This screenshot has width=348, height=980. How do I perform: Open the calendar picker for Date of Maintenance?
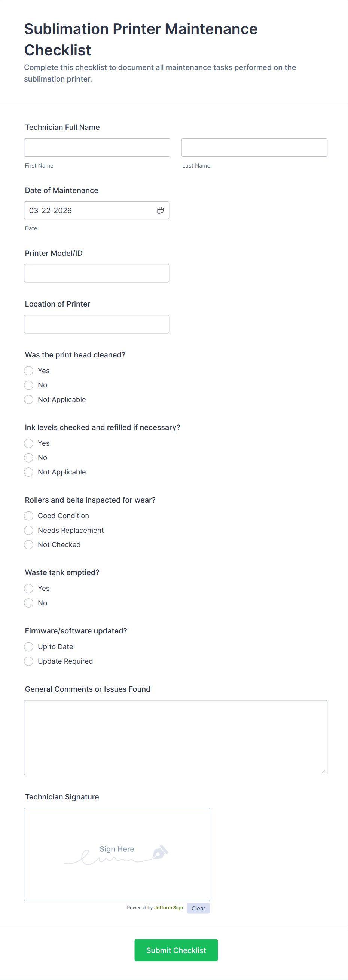pos(160,210)
